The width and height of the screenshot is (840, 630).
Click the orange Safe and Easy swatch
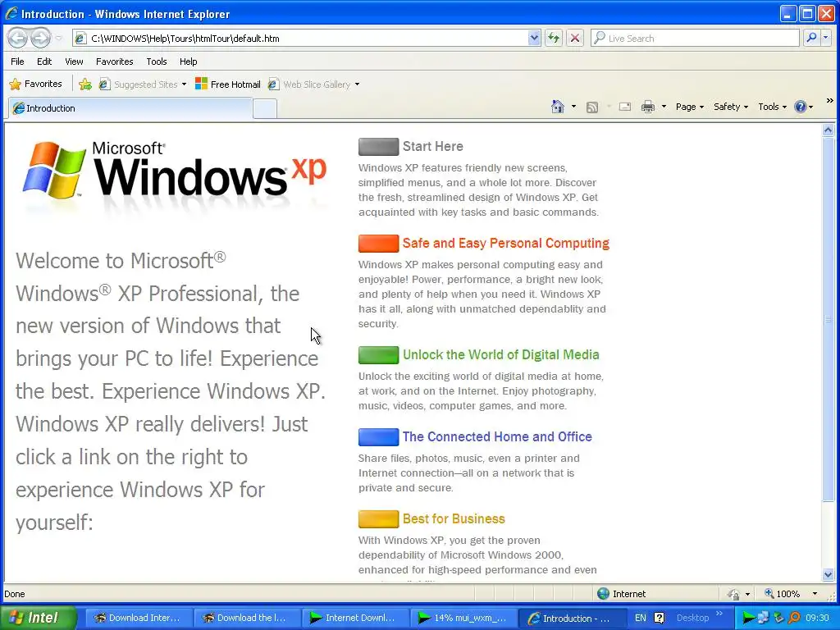378,243
